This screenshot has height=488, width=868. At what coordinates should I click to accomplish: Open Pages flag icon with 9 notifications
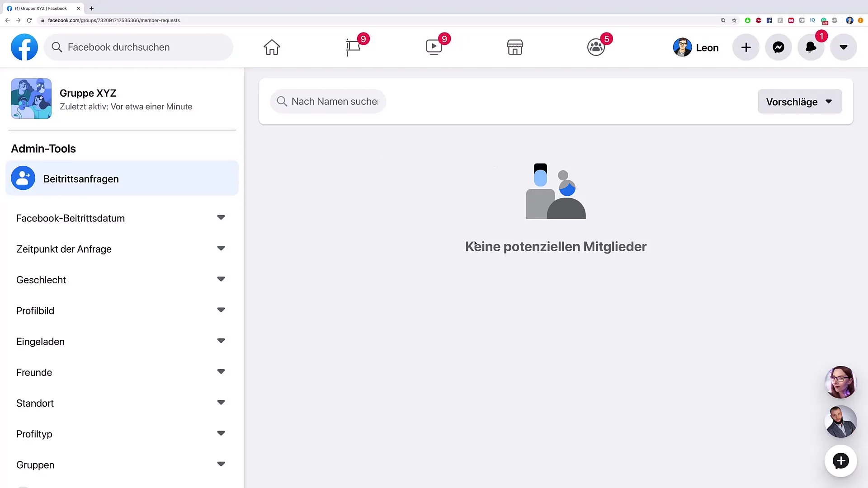point(353,47)
